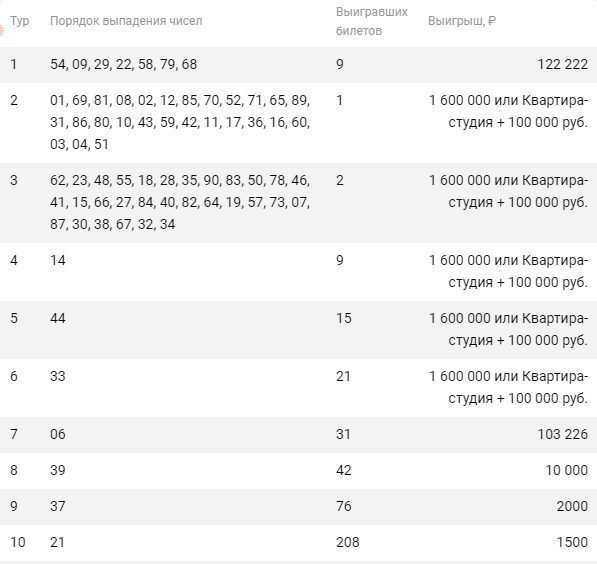The image size is (597, 564).
Task: Select round 3 numbers starting with 62, 23
Action: pyautogui.click(x=180, y=202)
